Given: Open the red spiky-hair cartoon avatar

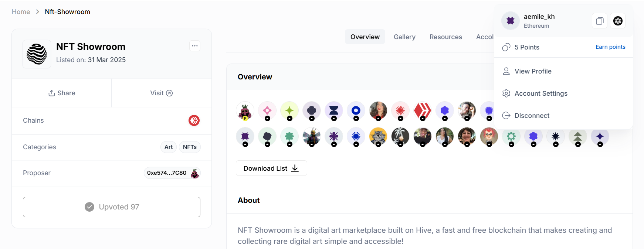Looking at the screenshot, I should click(489, 136).
